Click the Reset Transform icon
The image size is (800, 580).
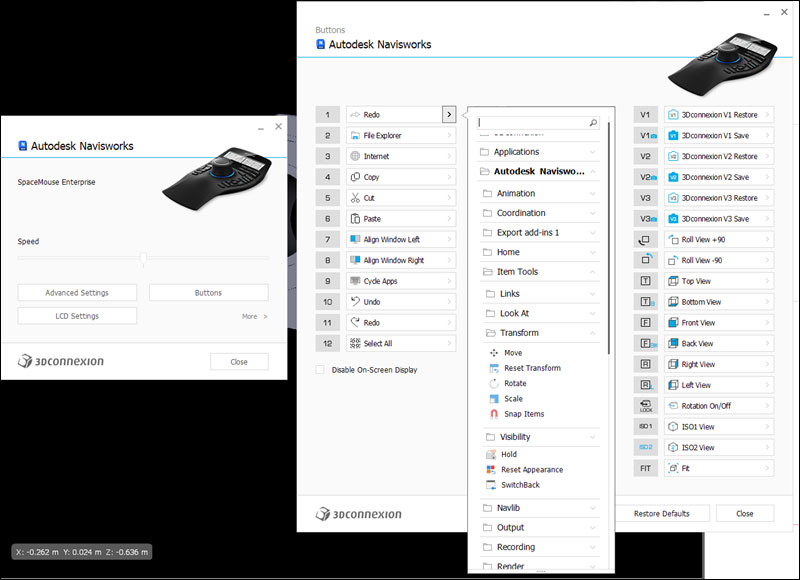(494, 368)
